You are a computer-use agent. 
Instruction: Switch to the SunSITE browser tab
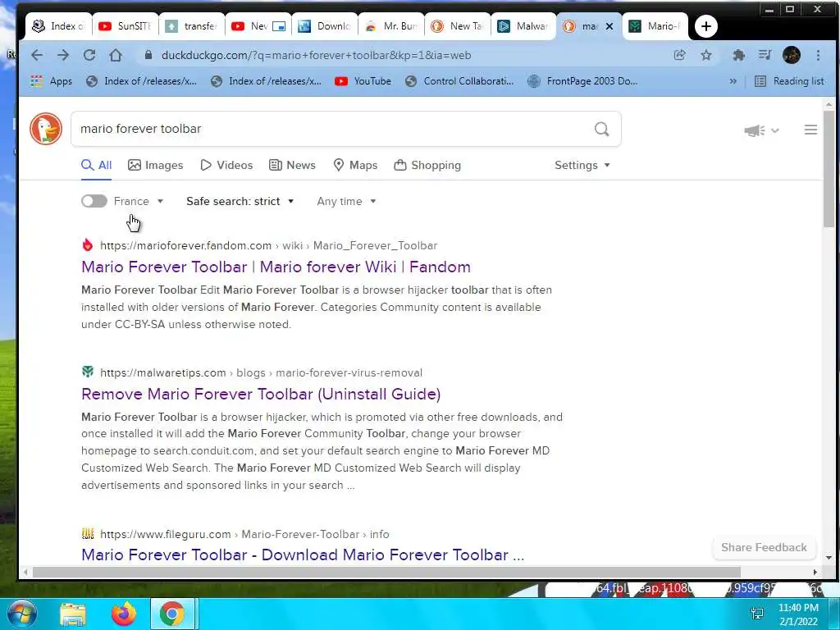pyautogui.click(x=126, y=26)
